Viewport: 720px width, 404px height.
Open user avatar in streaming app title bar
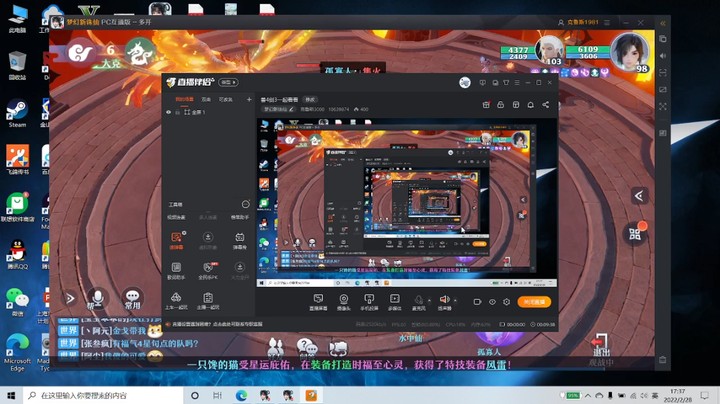click(465, 82)
